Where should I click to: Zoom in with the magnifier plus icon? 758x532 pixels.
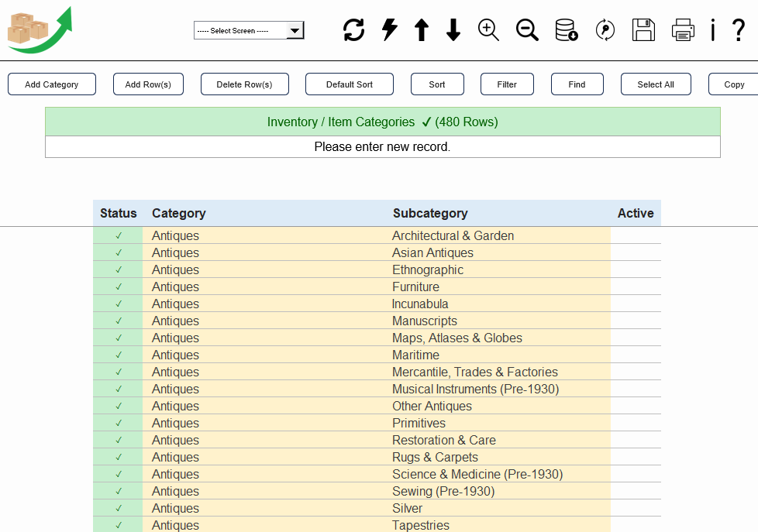(488, 30)
